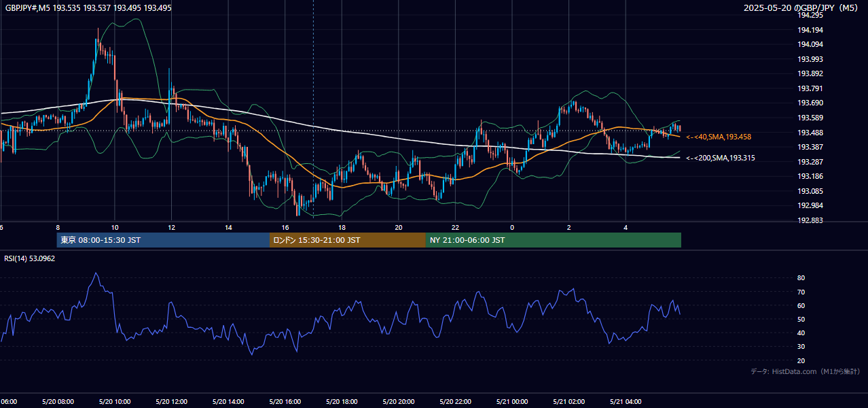Click price axis value 194.295

coord(810,15)
